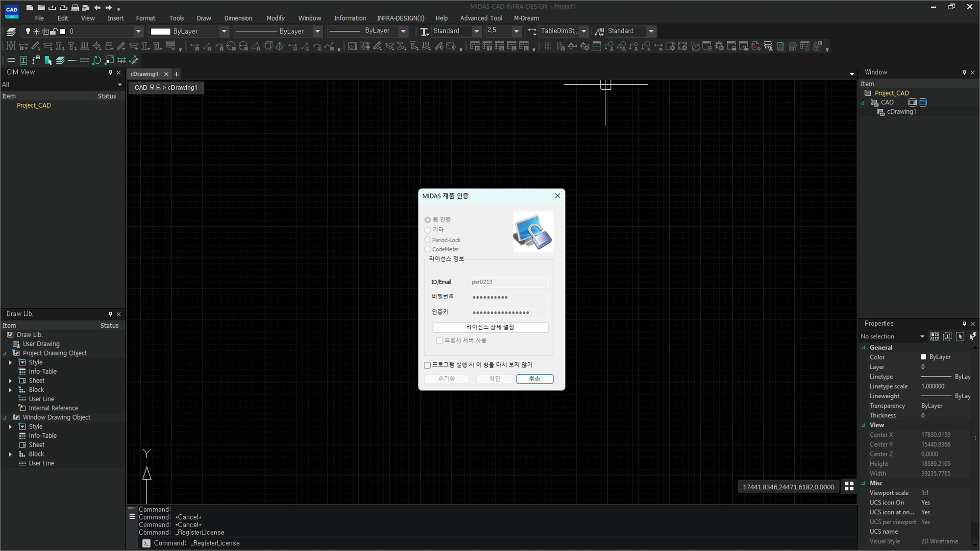Viewport: 980px width, 551px height.
Task: Click the Multileader Style icon before last Standard
Action: [599, 31]
